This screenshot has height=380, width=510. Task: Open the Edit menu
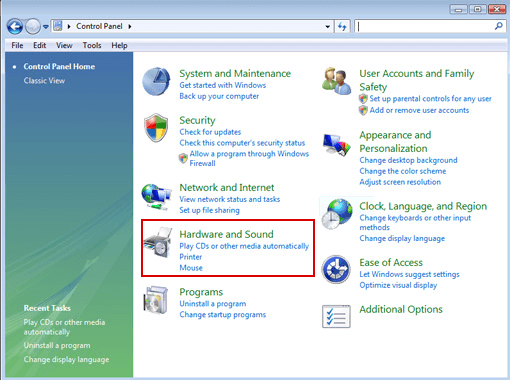click(39, 45)
